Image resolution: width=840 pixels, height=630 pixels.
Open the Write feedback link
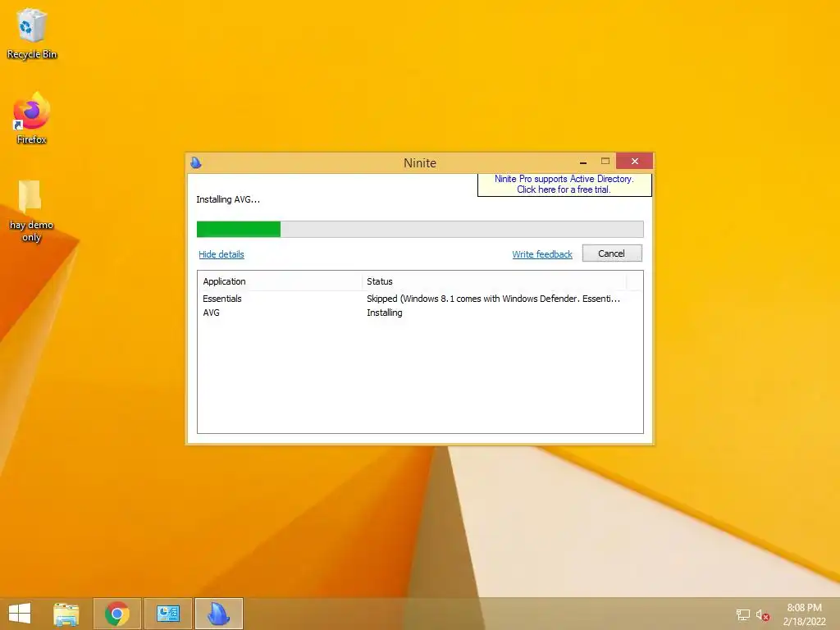[542, 254]
